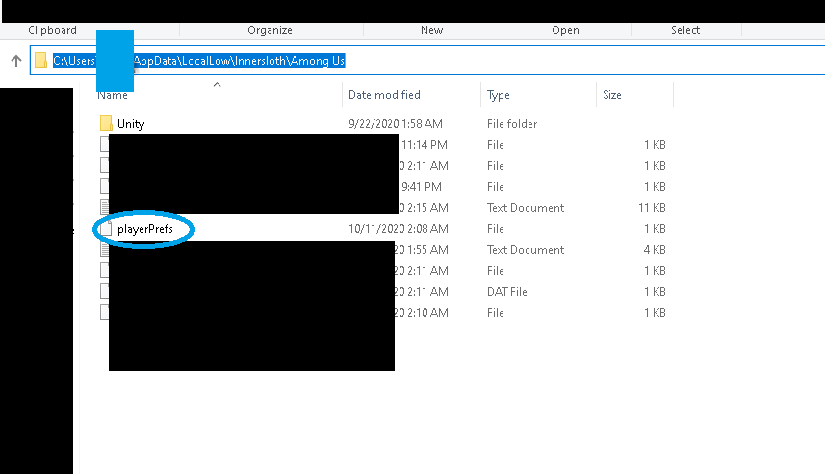Click the New ribbon group label

(432, 30)
